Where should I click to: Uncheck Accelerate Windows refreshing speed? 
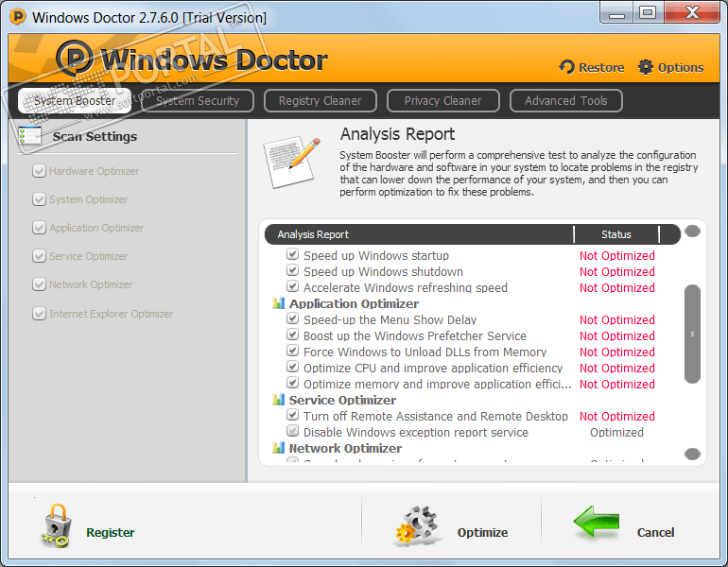[x=292, y=286]
